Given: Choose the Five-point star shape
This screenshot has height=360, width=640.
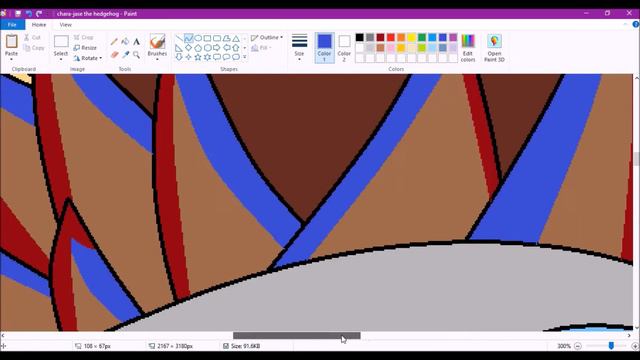Looking at the screenshot, I should tap(198, 57).
